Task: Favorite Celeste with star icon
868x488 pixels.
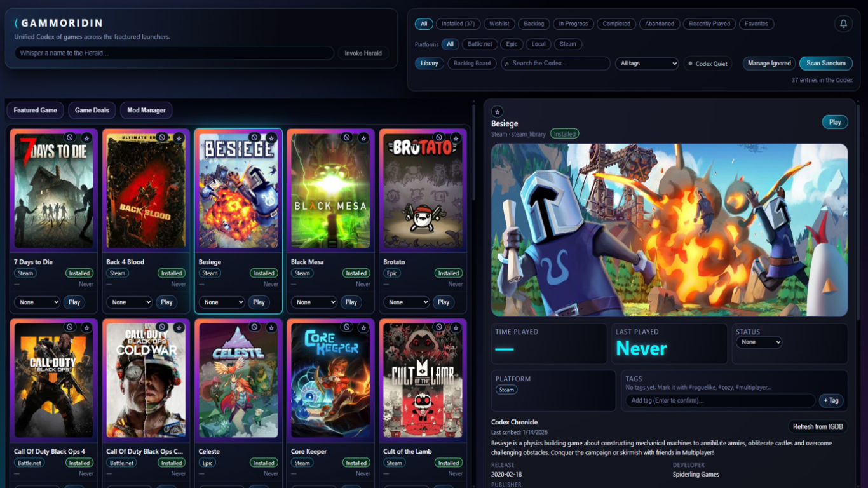Action: [271, 328]
